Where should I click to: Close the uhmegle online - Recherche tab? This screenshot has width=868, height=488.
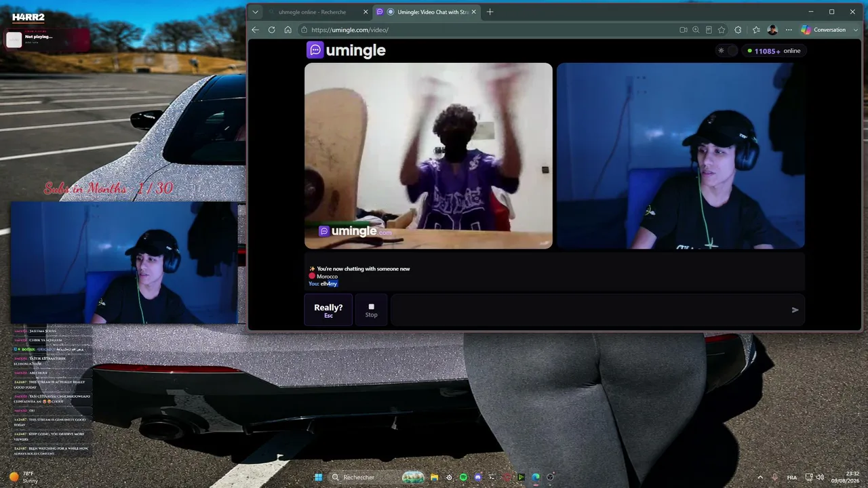[366, 12]
